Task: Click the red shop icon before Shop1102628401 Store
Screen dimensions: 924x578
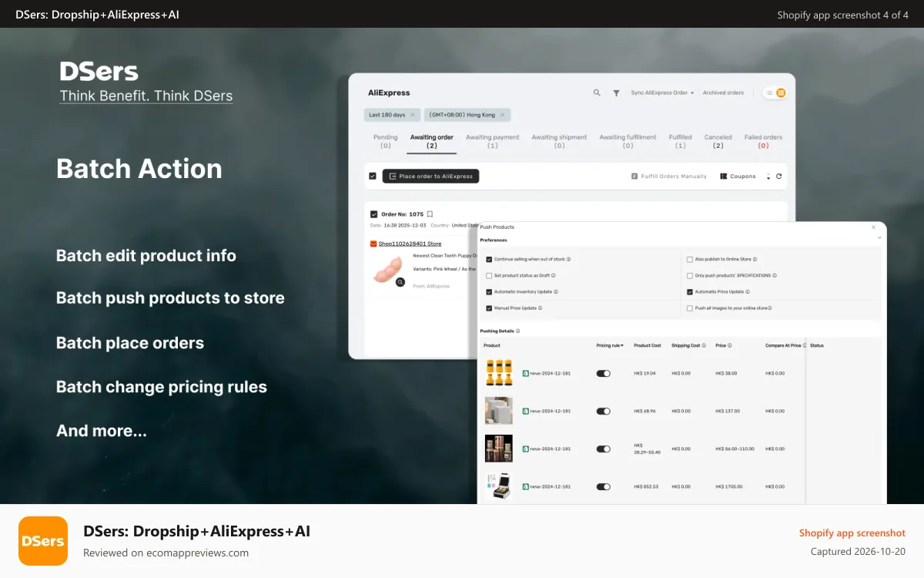Action: (373, 244)
